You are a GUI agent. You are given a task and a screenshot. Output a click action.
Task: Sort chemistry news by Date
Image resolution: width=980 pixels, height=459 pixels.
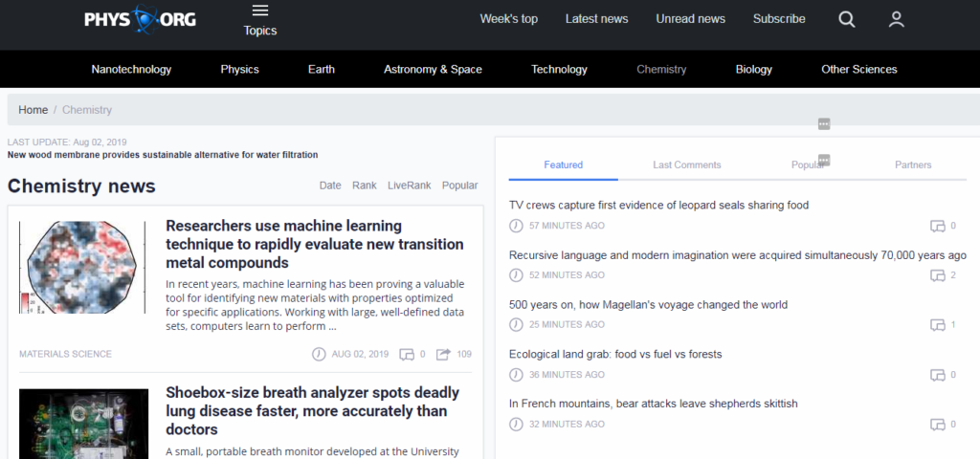(x=330, y=186)
